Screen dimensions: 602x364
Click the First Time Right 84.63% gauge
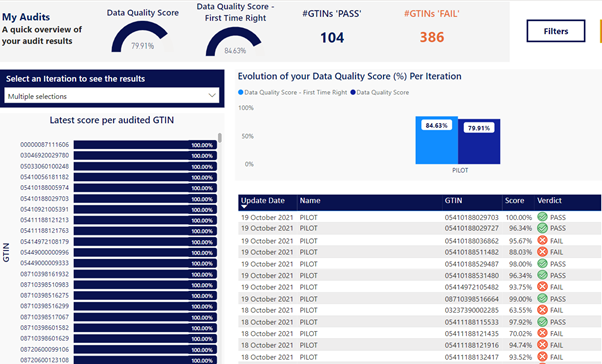click(235, 42)
